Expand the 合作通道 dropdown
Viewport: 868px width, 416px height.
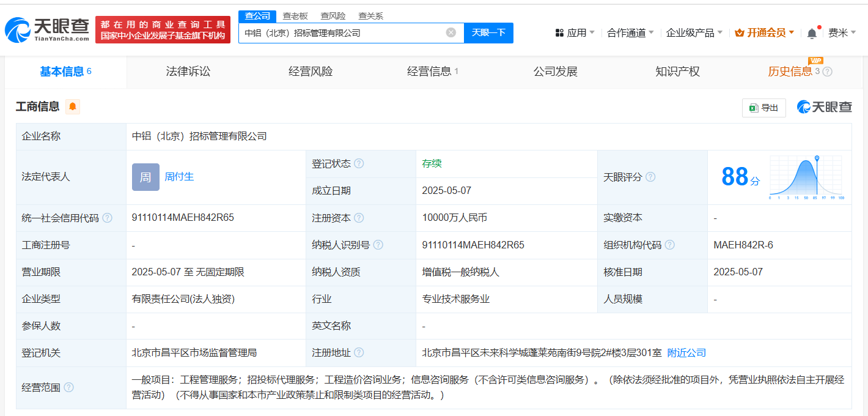tap(630, 33)
